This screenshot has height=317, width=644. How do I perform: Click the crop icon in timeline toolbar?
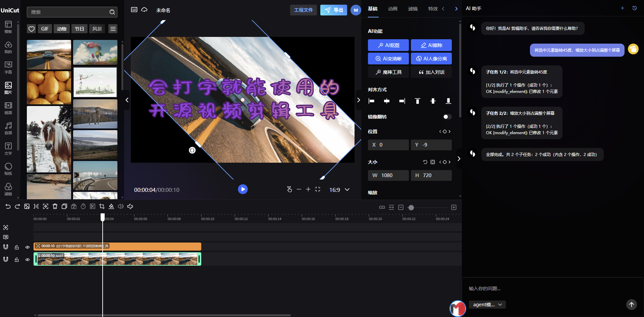click(102, 207)
